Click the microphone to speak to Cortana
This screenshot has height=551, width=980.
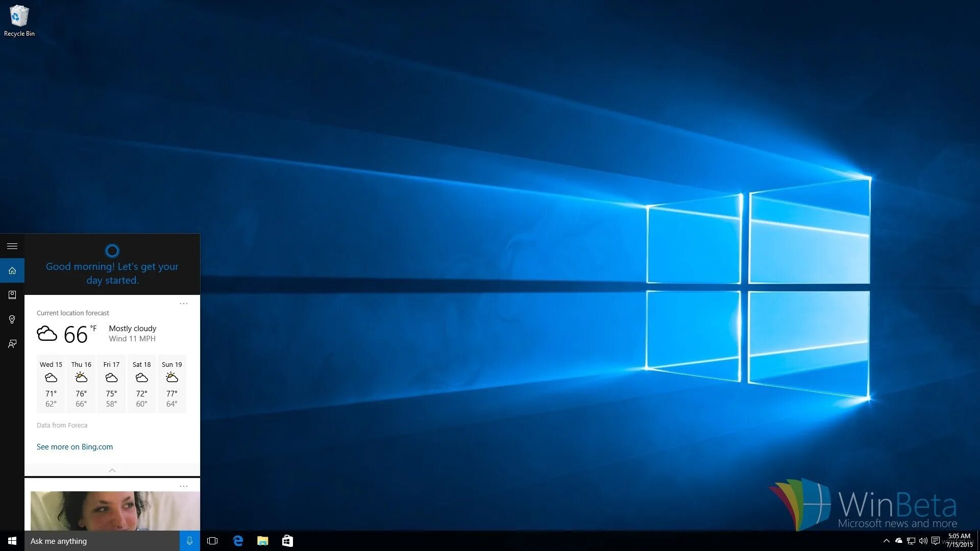tap(190, 540)
